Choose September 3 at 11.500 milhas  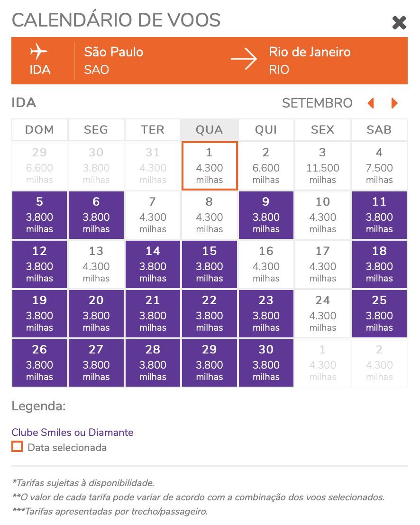(x=322, y=166)
